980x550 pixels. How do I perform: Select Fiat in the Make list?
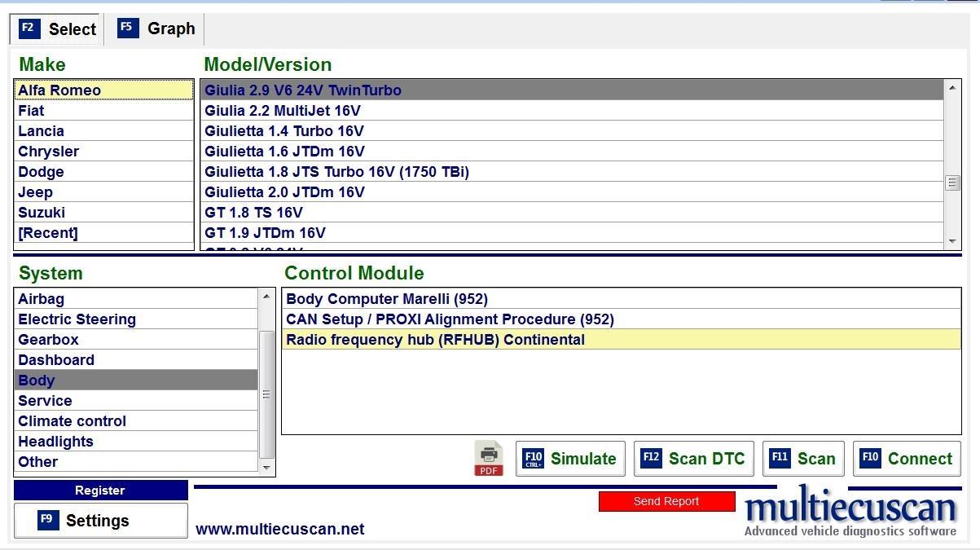(103, 111)
